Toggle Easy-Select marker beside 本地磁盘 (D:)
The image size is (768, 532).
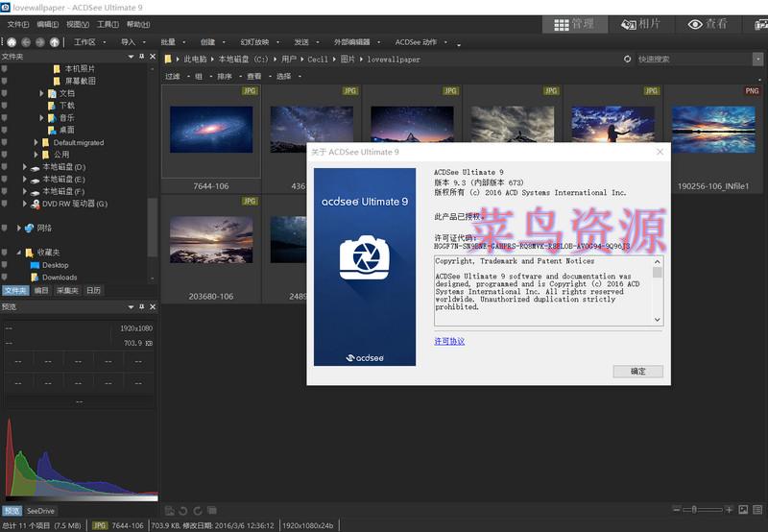5,166
